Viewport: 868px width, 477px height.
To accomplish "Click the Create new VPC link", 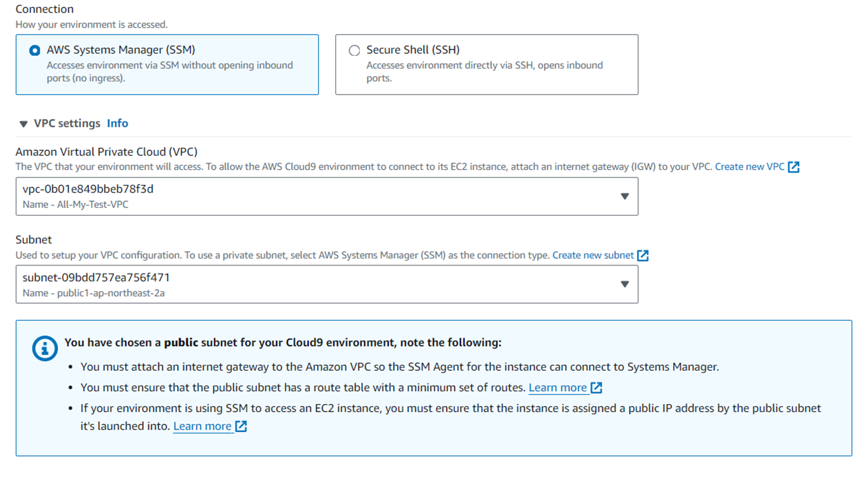I will (749, 167).
